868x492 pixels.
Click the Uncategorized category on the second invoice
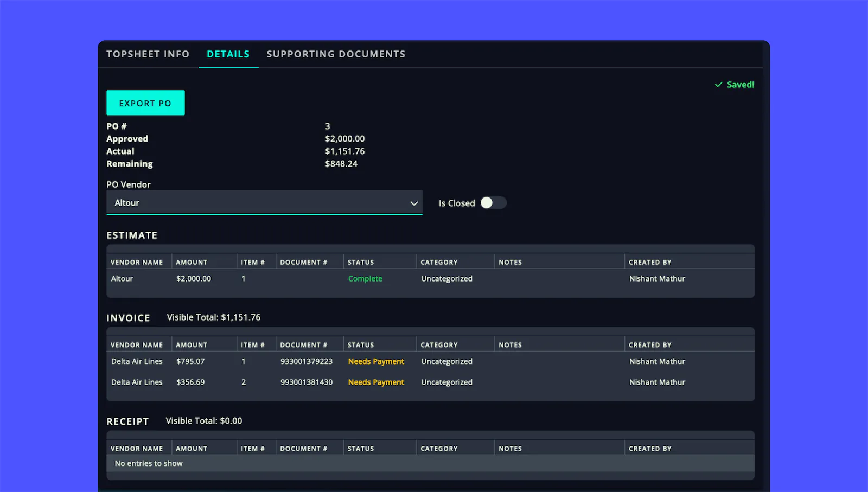446,382
